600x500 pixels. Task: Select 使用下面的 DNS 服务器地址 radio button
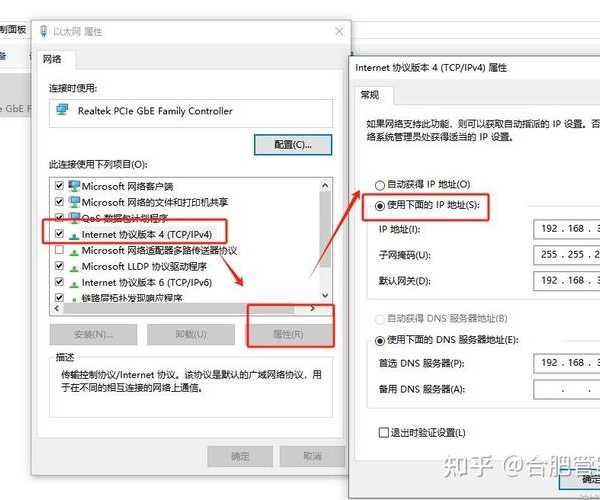pos(379,340)
